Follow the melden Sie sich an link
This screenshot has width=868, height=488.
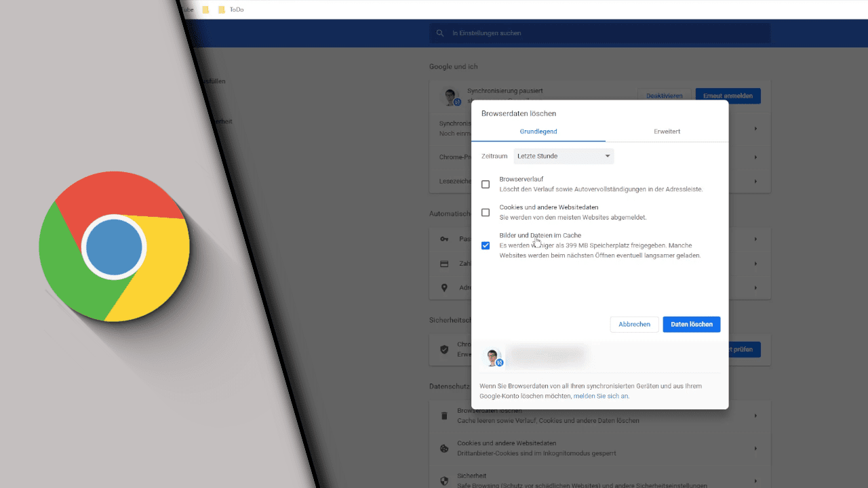tap(601, 396)
